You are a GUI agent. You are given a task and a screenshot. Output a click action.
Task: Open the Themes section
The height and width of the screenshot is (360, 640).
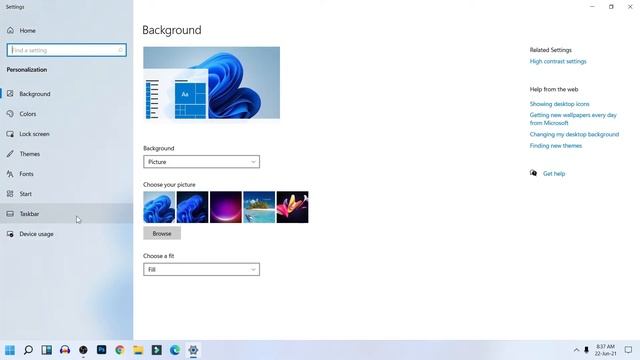pos(67,154)
